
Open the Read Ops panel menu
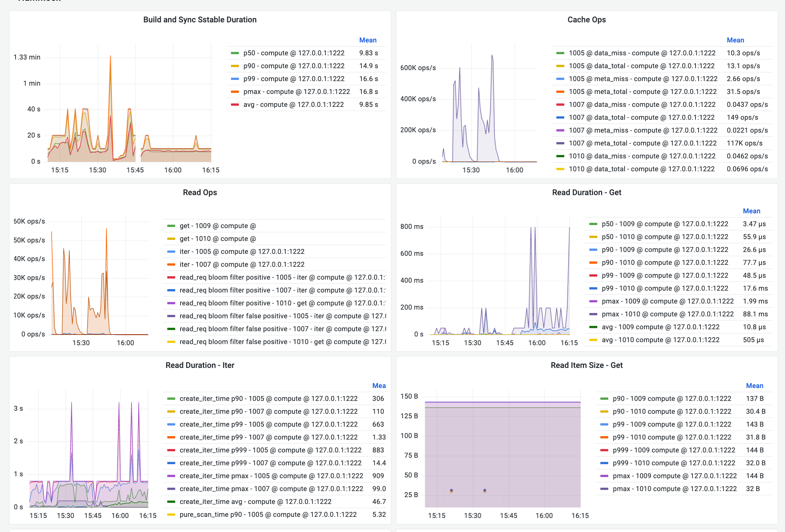coord(200,192)
